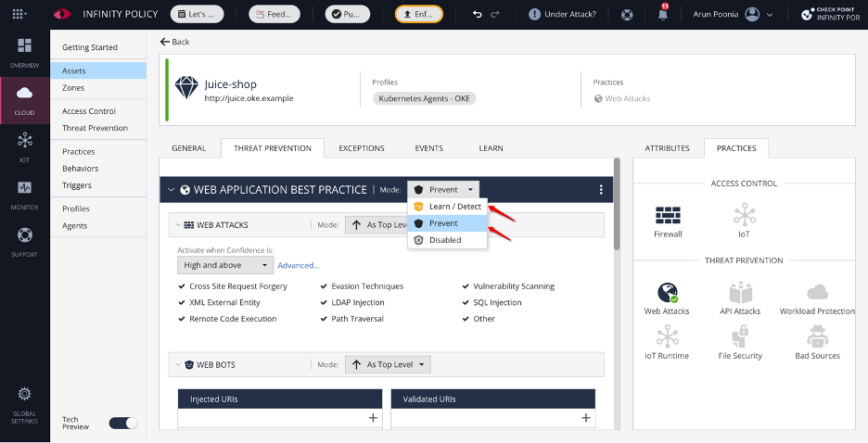Click the threat prevention panel scrollbar

617,205
